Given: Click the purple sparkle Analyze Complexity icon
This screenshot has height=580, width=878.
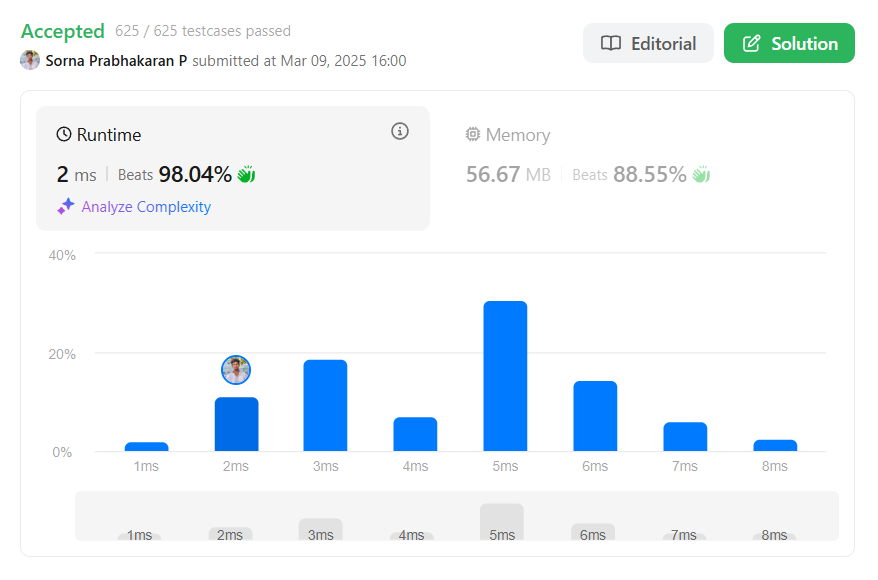Looking at the screenshot, I should [66, 206].
